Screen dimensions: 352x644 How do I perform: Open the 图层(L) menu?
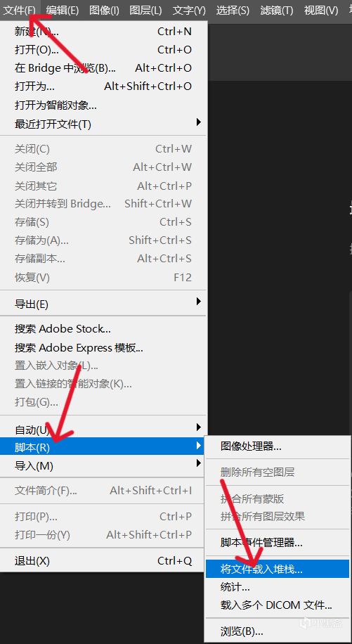point(145,10)
